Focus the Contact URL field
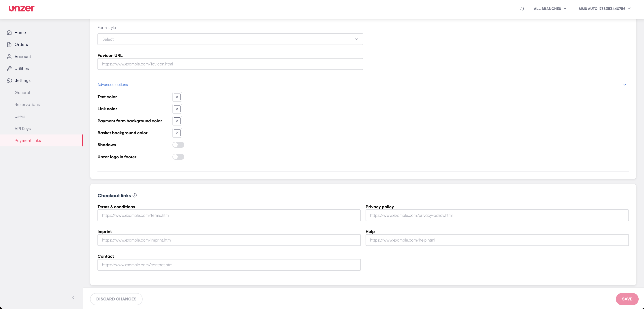This screenshot has width=644, height=309. pyautogui.click(x=229, y=265)
